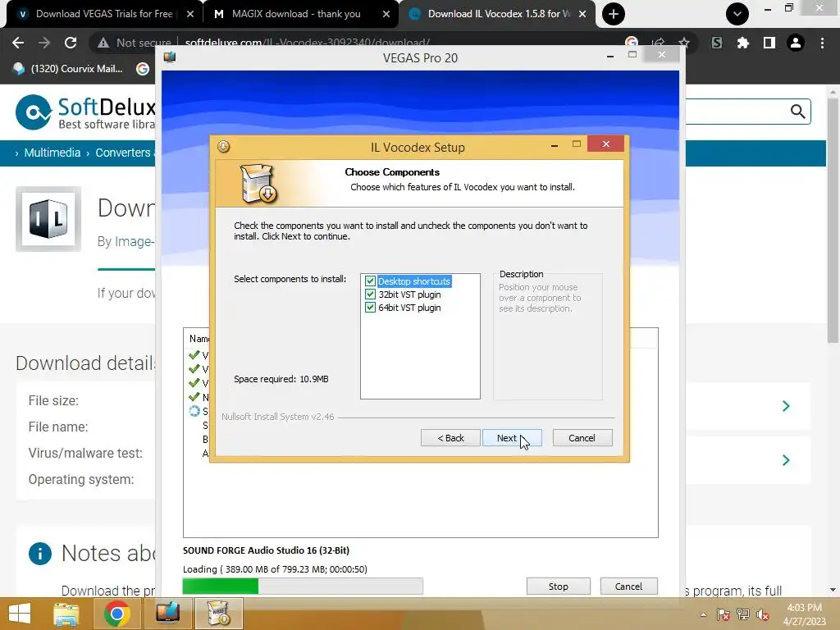
Task: Go forward in Chrome browser
Action: coord(44,43)
